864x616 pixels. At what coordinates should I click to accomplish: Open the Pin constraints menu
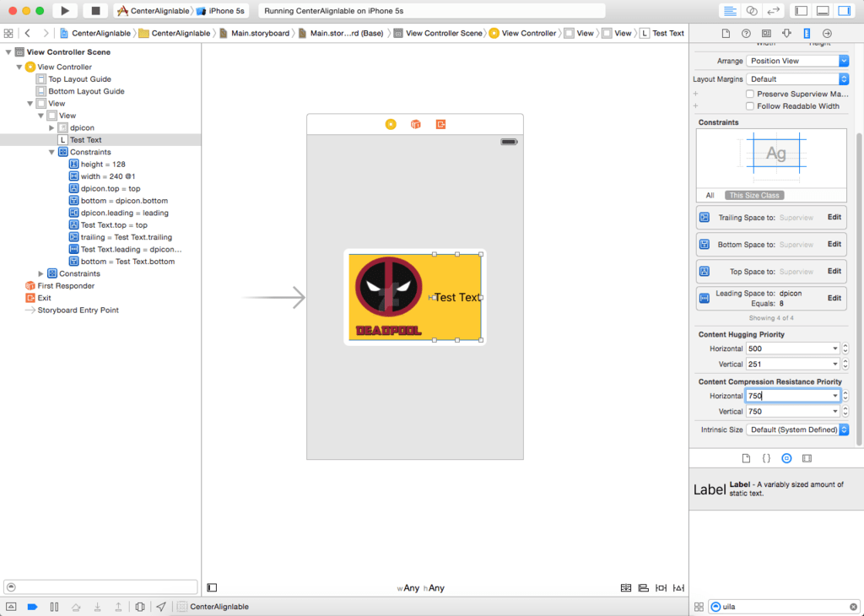tap(661, 588)
